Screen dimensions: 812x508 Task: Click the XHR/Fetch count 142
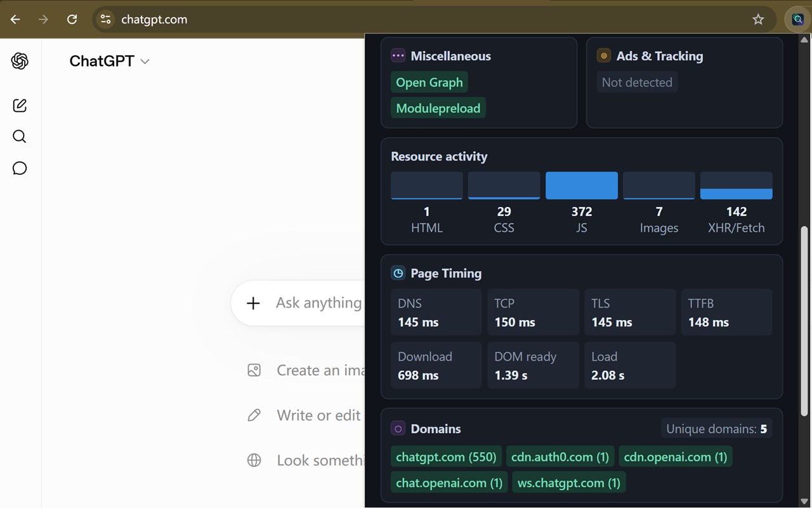pyautogui.click(x=737, y=211)
